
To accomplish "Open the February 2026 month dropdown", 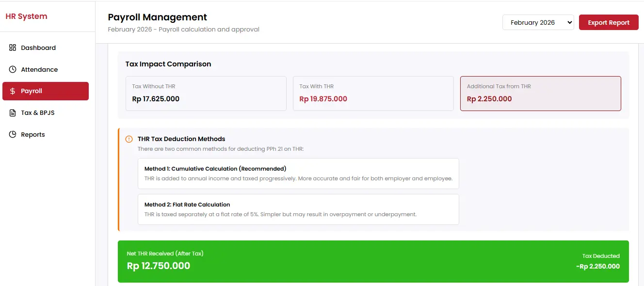I will (538, 22).
